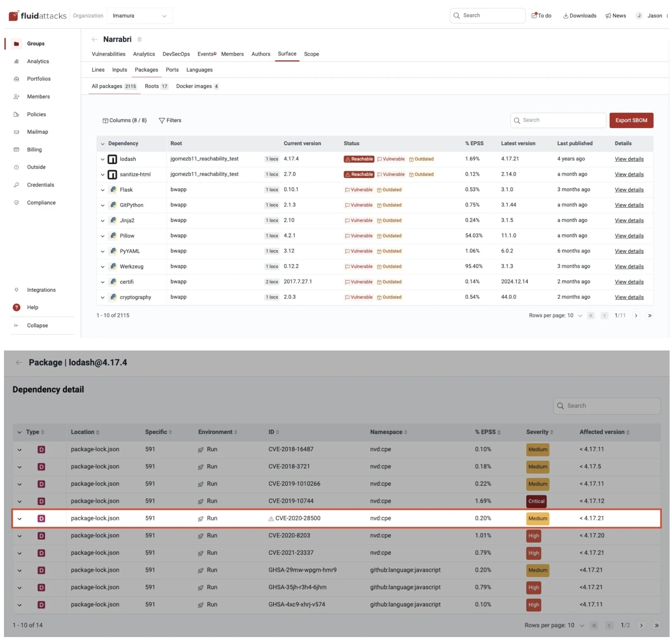The width and height of the screenshot is (672, 643).
Task: Open the Filters panel
Action: click(170, 121)
